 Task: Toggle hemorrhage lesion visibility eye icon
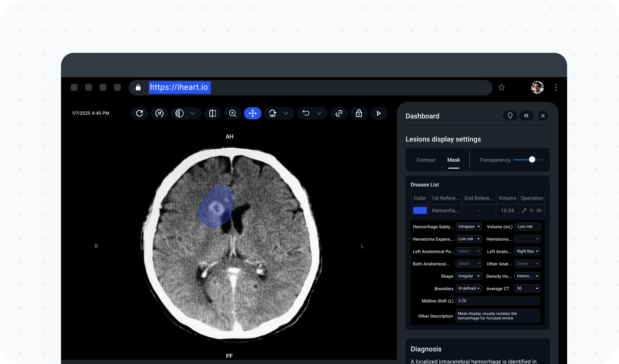click(539, 211)
